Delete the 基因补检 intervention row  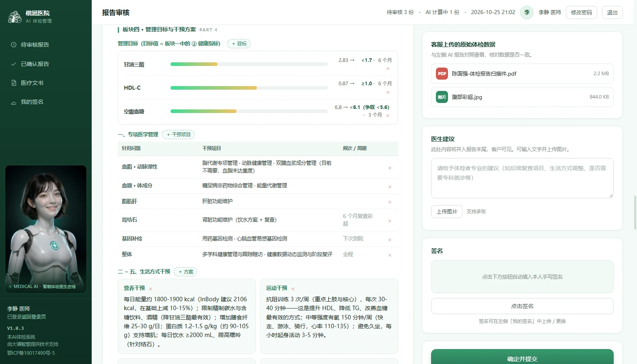click(390, 240)
